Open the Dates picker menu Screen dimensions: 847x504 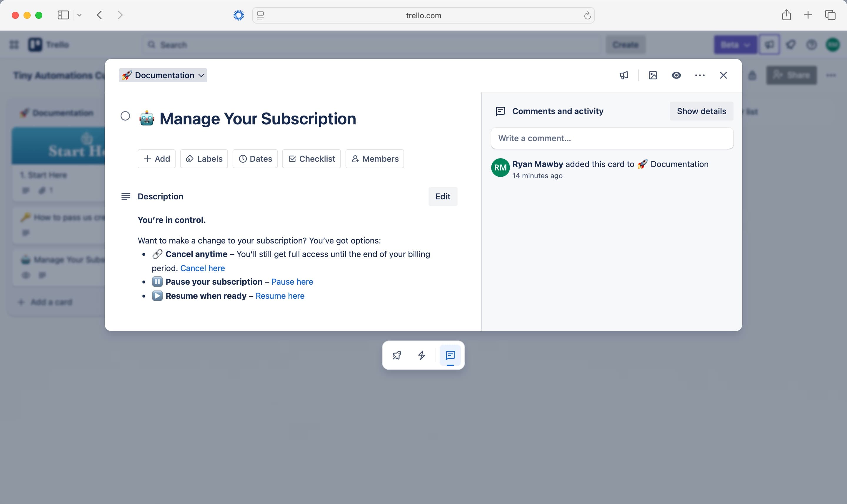click(x=255, y=158)
